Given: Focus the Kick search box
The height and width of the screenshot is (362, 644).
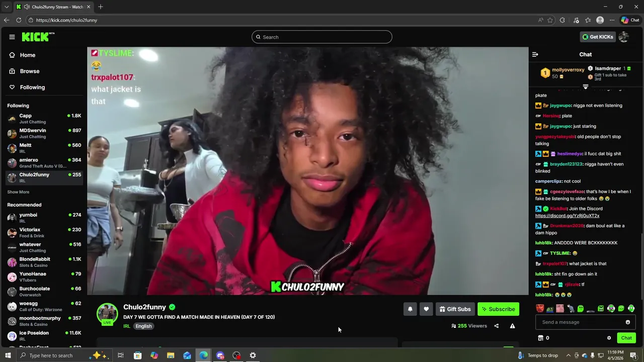Looking at the screenshot, I should point(322,37).
